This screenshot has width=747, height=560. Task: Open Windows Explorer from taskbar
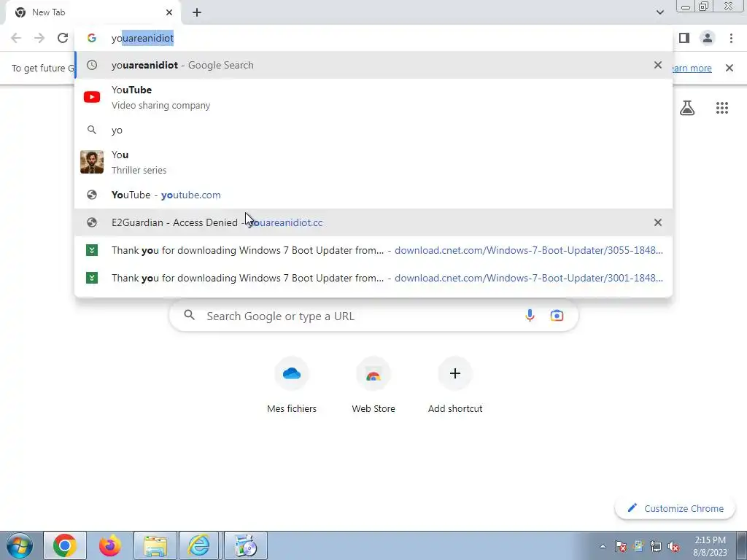click(x=155, y=545)
